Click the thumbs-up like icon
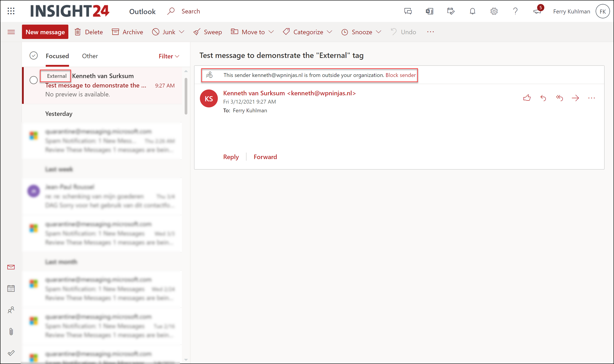This screenshot has height=364, width=614. (x=527, y=98)
